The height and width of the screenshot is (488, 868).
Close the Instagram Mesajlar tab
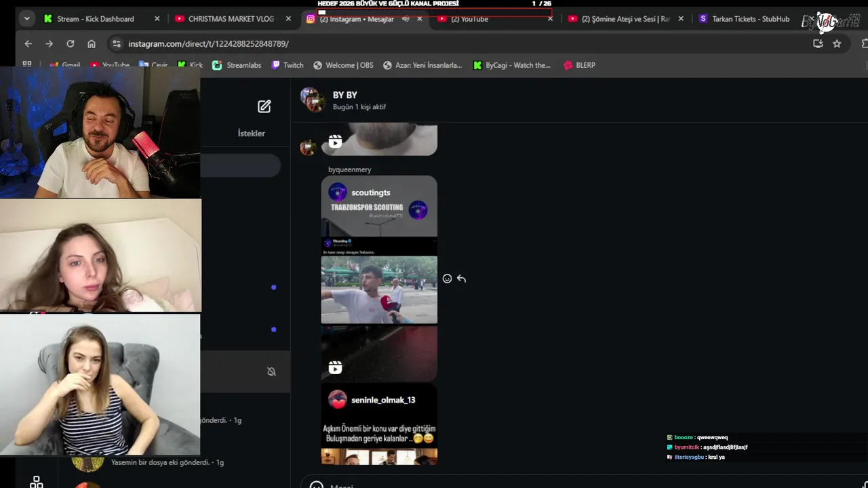click(419, 19)
